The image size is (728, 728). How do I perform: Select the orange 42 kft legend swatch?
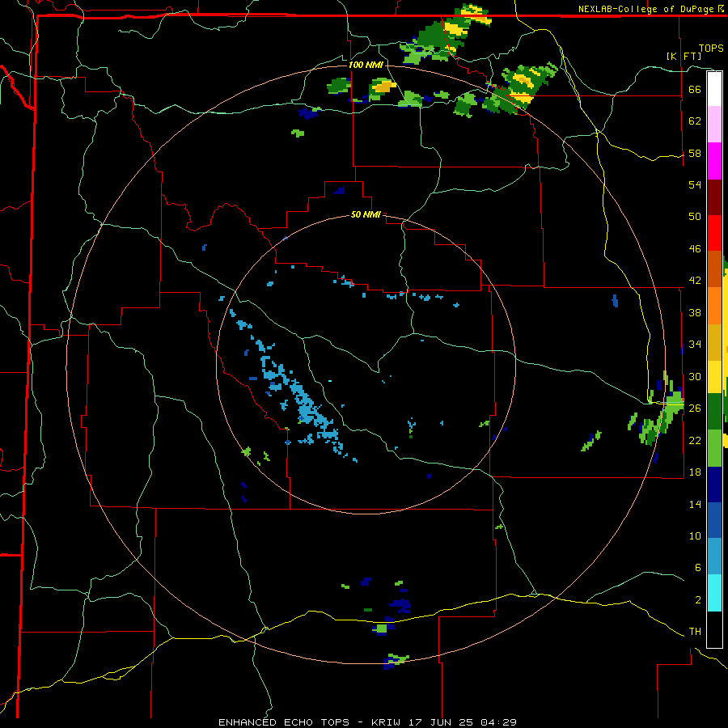click(x=714, y=306)
